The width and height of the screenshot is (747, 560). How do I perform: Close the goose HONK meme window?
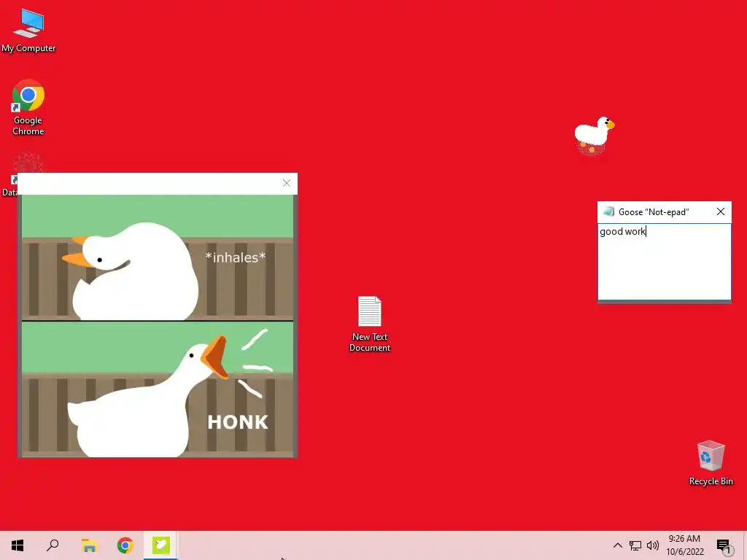[x=286, y=183]
